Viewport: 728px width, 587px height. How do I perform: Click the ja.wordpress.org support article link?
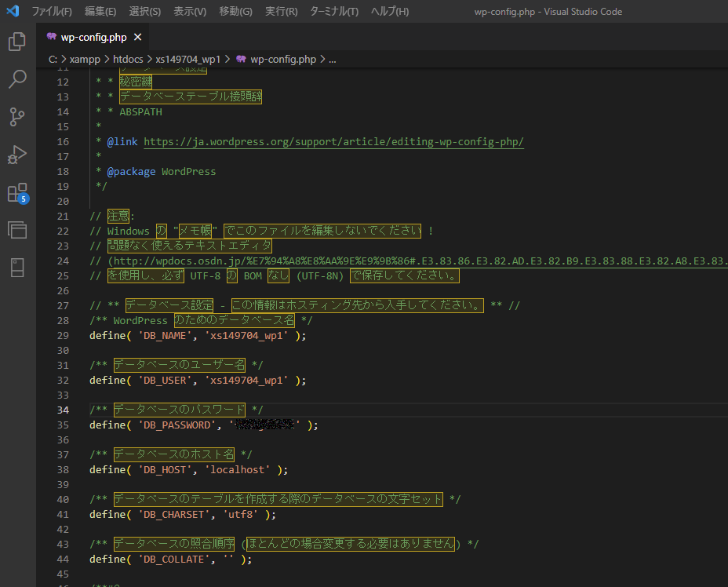(x=333, y=142)
